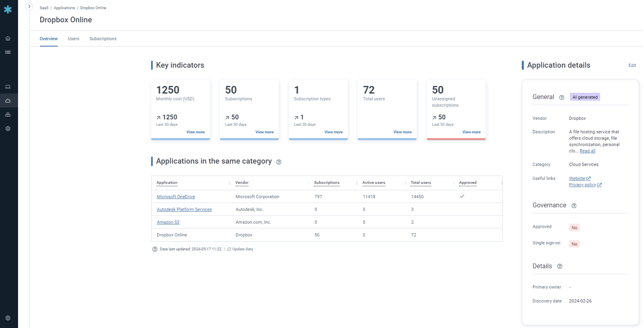This screenshot has width=644, height=328.
Task: Click the home icon in sidebar
Action: (8, 38)
